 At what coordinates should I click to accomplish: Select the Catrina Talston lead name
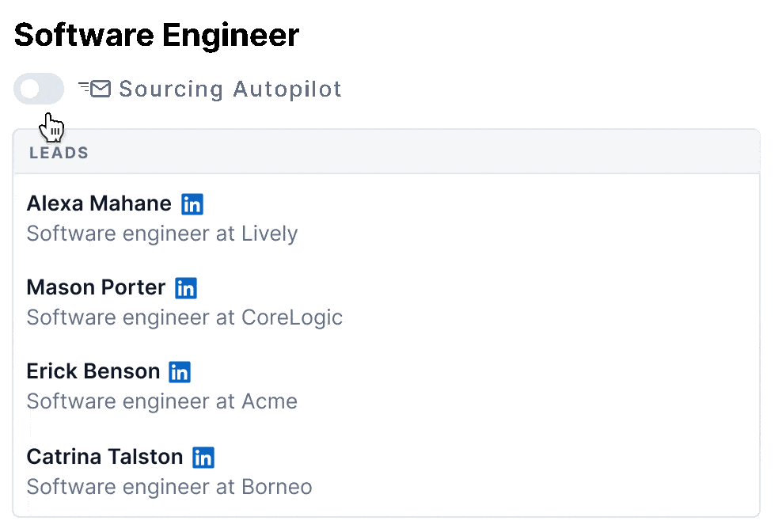click(104, 456)
